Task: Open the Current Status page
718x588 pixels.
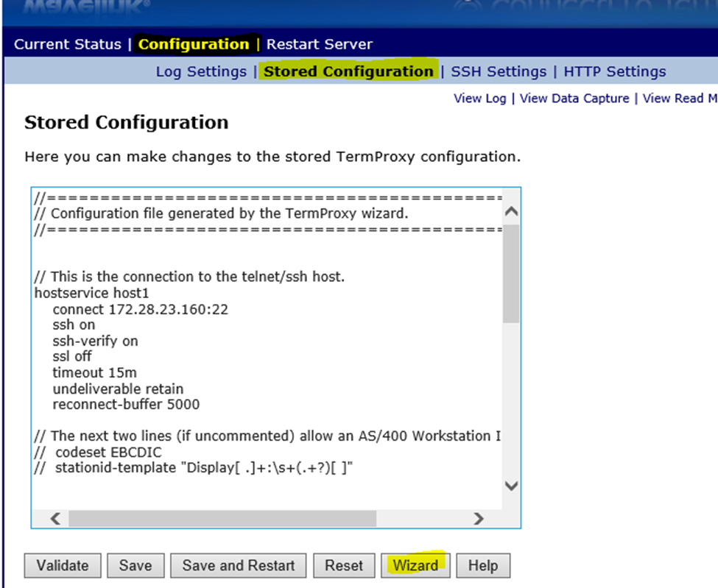Action: (x=67, y=44)
